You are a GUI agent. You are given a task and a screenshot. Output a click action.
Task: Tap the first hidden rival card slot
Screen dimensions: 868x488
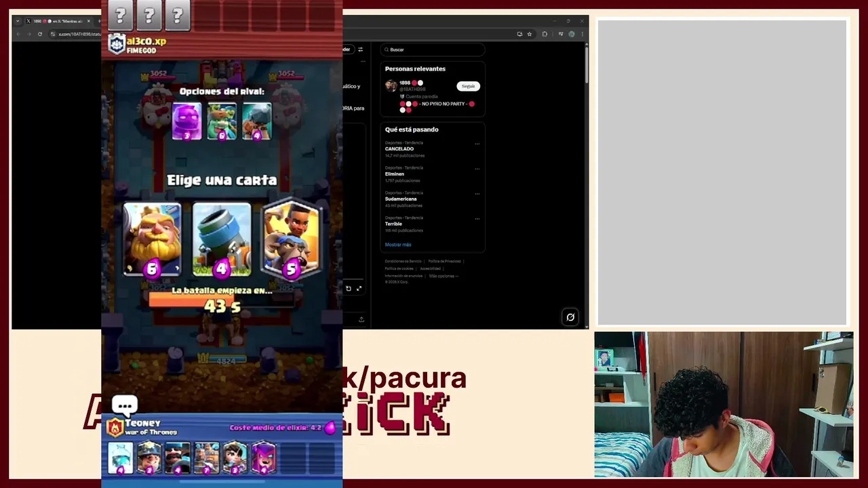tap(120, 15)
